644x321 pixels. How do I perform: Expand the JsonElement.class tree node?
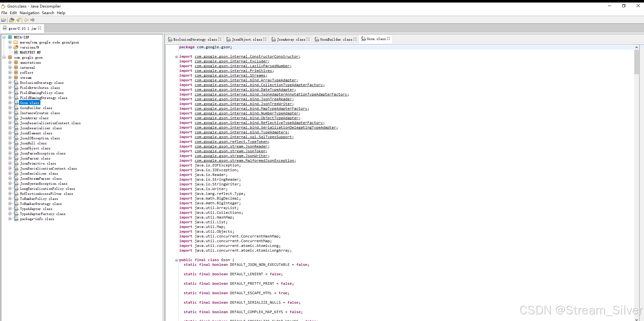[10, 133]
